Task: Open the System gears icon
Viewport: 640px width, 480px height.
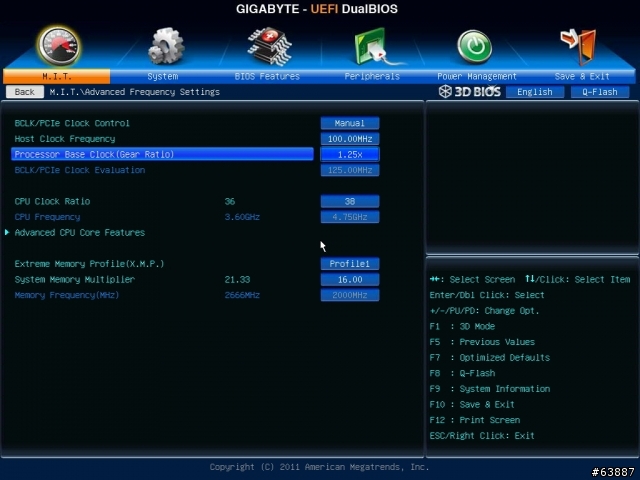Action: 166,46
